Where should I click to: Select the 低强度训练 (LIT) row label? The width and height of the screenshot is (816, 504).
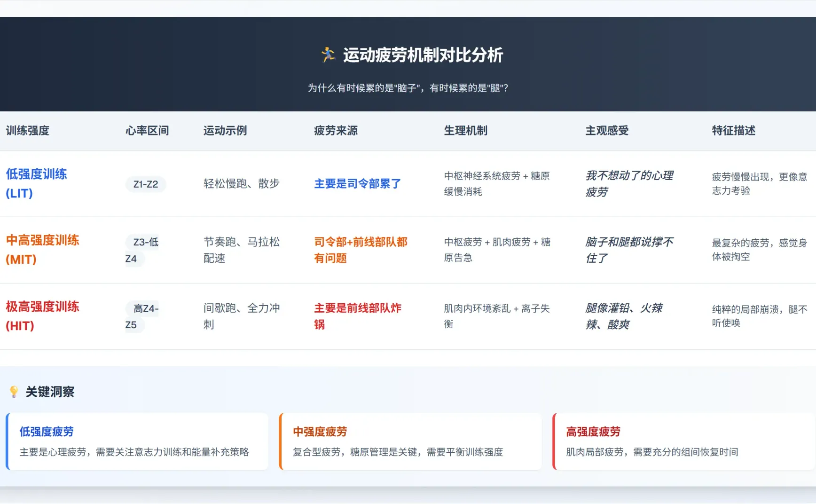(x=36, y=184)
